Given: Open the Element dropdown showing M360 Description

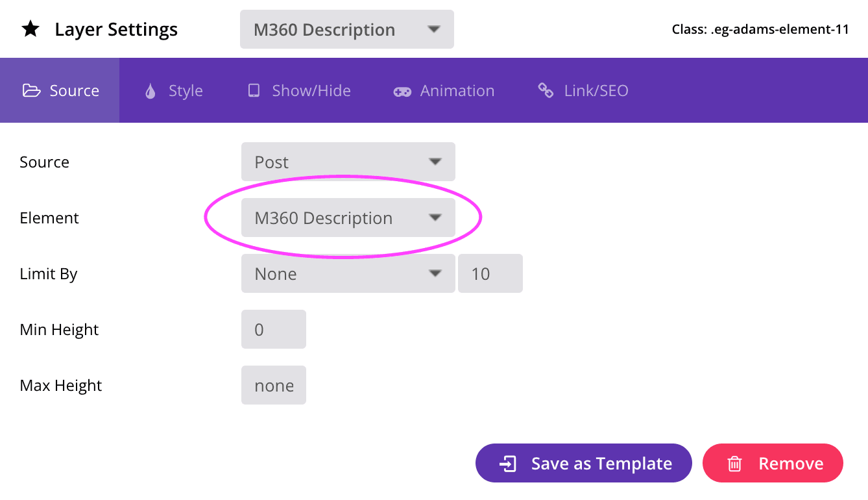Looking at the screenshot, I should (x=348, y=218).
